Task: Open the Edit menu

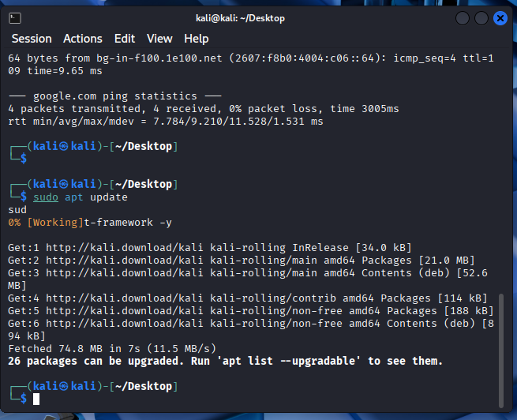Action: tap(125, 39)
